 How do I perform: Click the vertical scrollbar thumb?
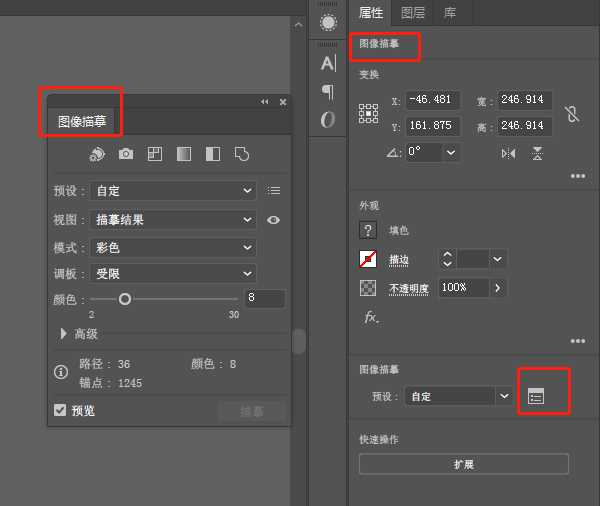tap(298, 341)
